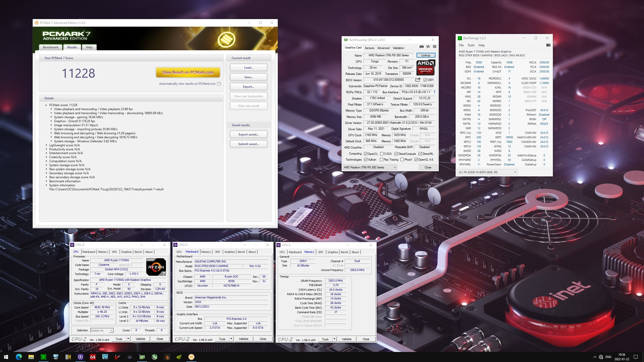The width and height of the screenshot is (644, 362).
Task: Open the PCMark Help tab
Action: point(89,47)
